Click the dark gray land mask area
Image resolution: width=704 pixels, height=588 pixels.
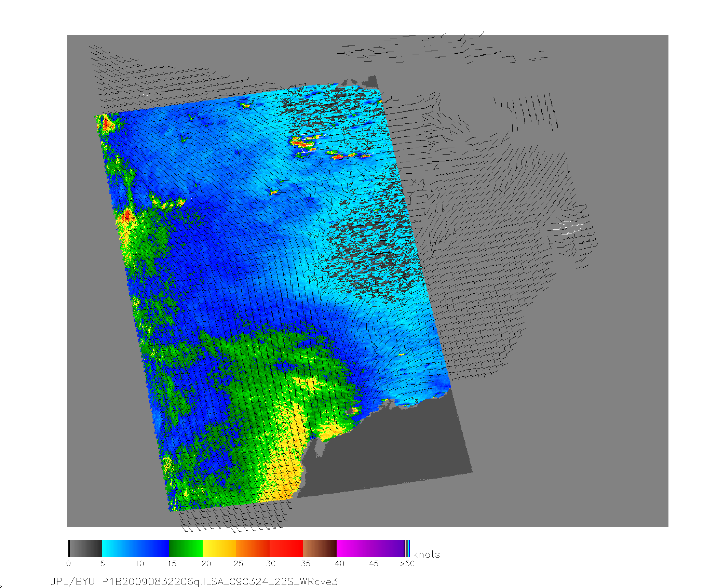click(393, 448)
